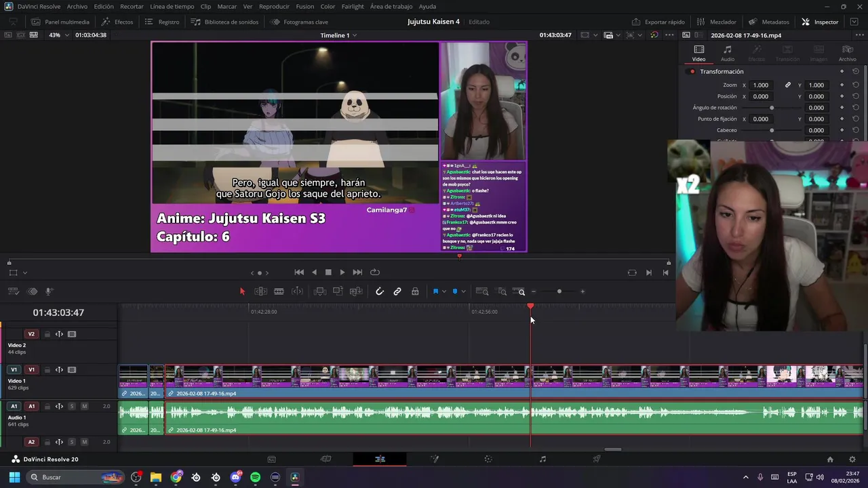The height and width of the screenshot is (488, 868).
Task: Toggle the Snapping magnet
Action: point(380,291)
